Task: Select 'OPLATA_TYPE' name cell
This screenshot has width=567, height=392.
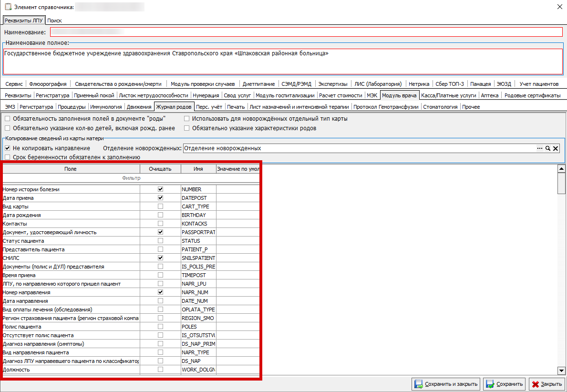Action: point(198,309)
